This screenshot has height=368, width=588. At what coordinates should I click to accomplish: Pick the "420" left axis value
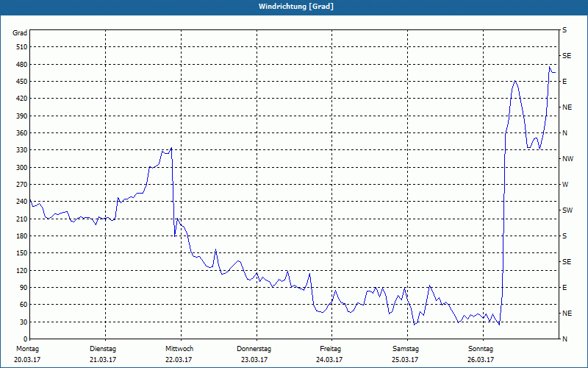(21, 99)
